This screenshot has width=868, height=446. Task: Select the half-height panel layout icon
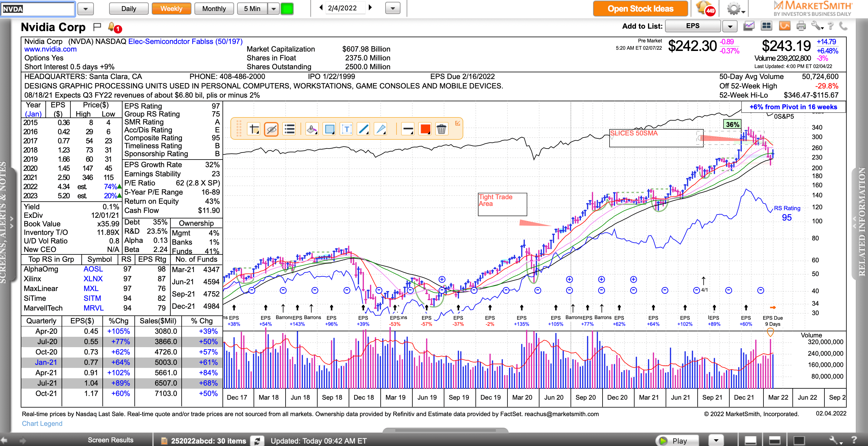(x=775, y=441)
